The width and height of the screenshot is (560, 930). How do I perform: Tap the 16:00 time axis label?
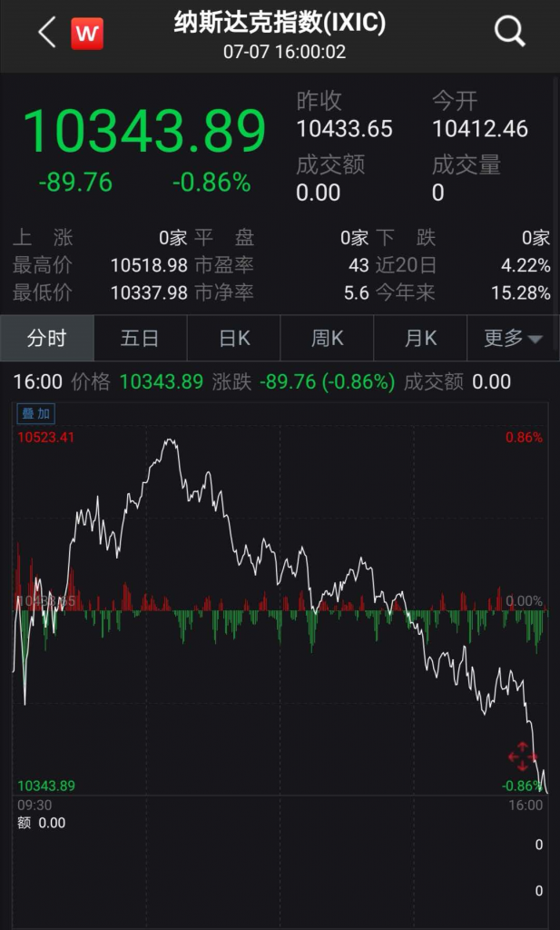click(525, 805)
